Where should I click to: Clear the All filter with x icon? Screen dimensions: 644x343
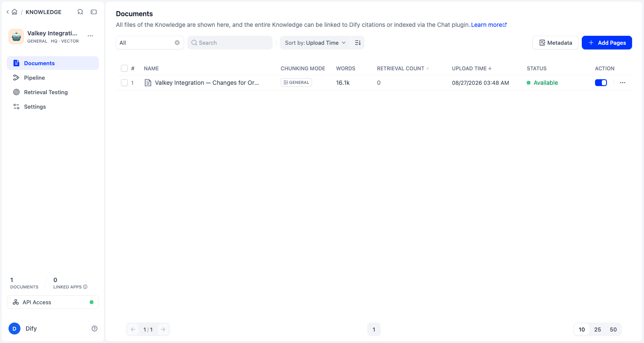(x=177, y=43)
